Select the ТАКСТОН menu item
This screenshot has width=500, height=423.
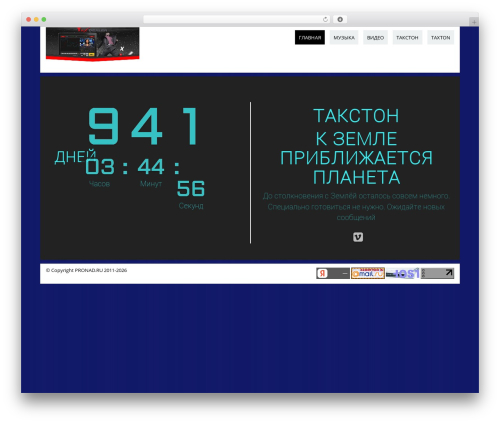[407, 37]
